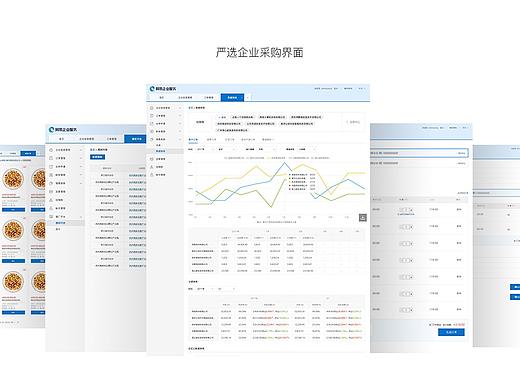Screen dimensions: 520x390
Task: Click the blue button under the bottom-left food bowl
Action: coord(13,313)
